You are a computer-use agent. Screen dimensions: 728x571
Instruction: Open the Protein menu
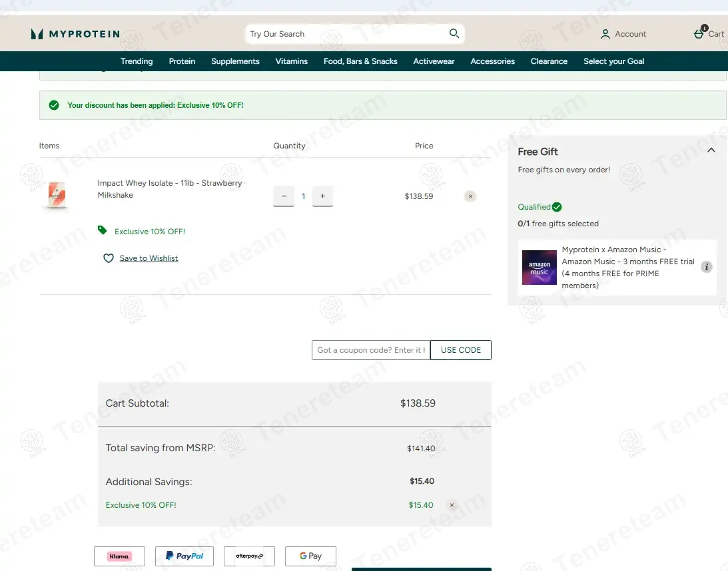182,61
